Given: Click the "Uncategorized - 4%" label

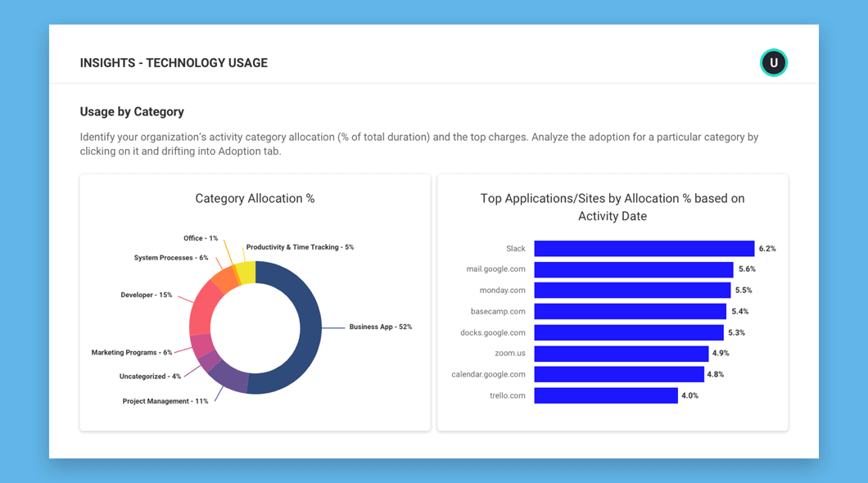Looking at the screenshot, I should (x=150, y=377).
